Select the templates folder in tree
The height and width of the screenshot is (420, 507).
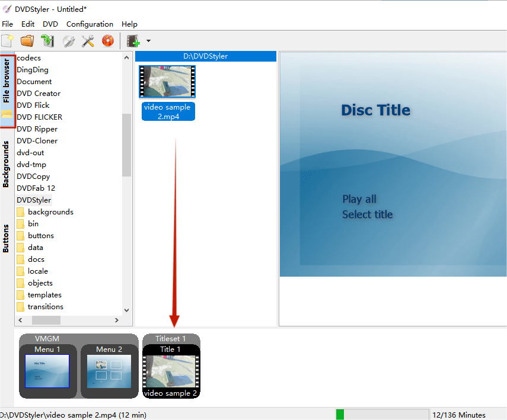[x=44, y=295]
